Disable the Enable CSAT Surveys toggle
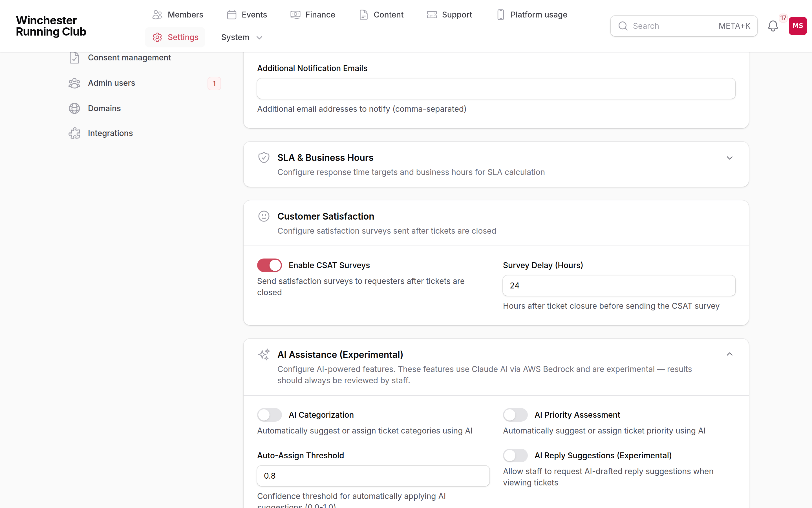812x508 pixels. coord(270,265)
